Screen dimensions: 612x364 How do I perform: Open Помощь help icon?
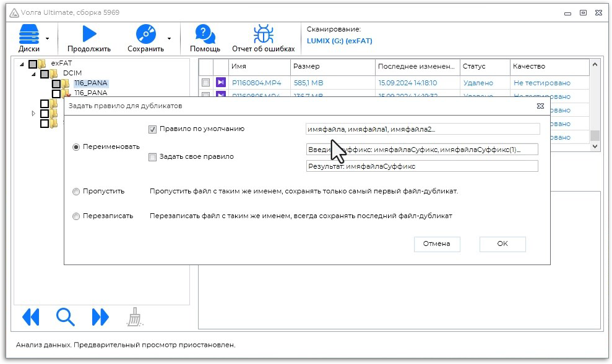pos(205,34)
